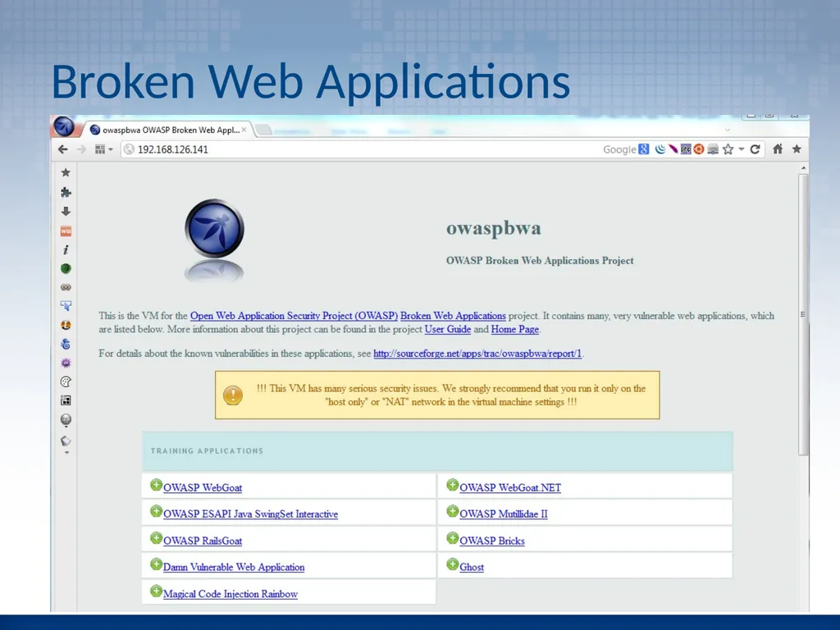Image resolution: width=840 pixels, height=630 pixels.
Task: Open tab list chevron at tab bar right
Action: [728, 130]
